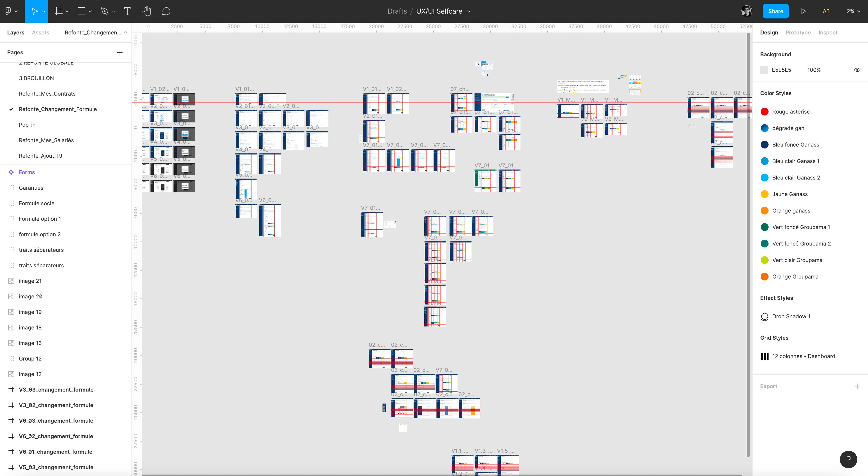The width and height of the screenshot is (868, 476).
Task: Click the image 12 layer icon
Action: click(11, 374)
